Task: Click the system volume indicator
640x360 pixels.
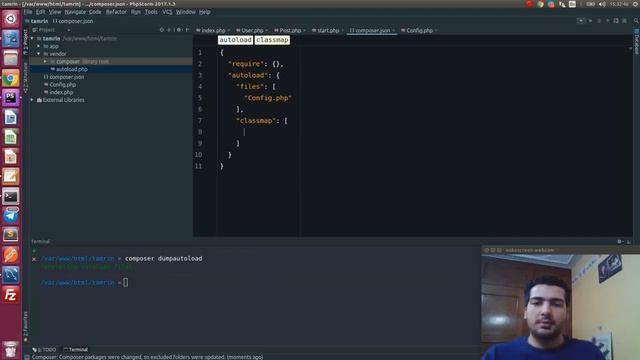Action: tap(602, 4)
